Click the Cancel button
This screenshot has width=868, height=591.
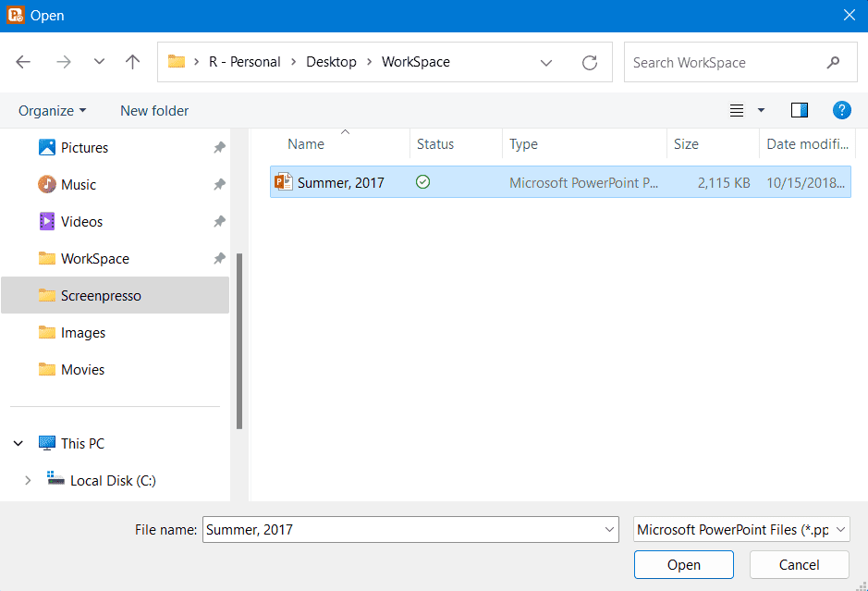point(799,564)
